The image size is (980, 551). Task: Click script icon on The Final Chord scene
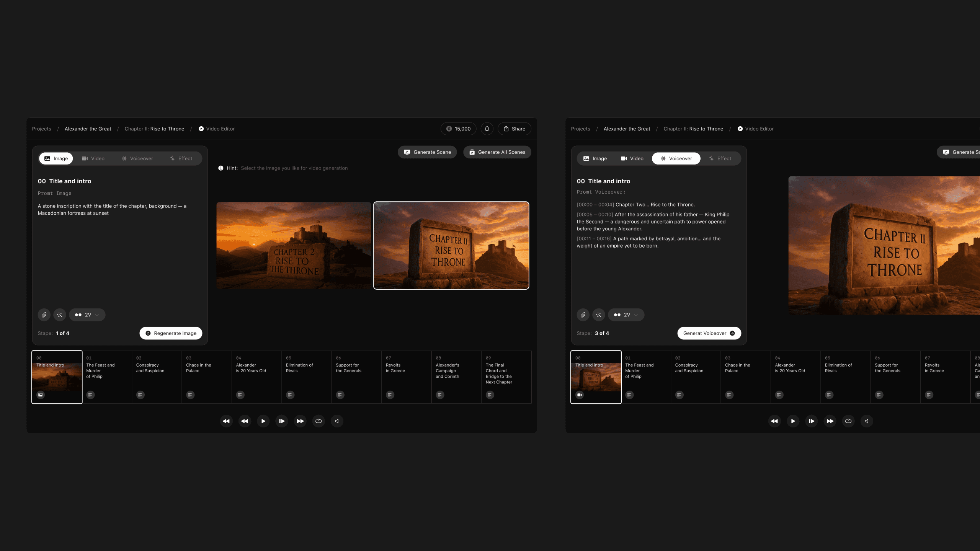(x=490, y=395)
